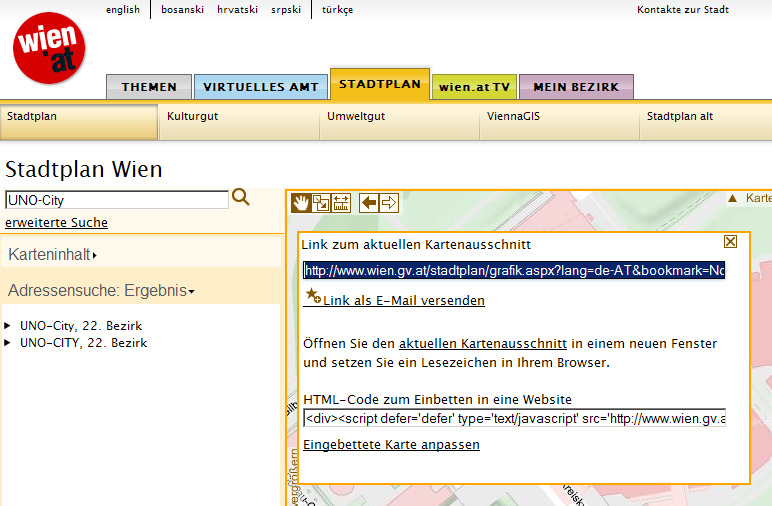Open the Kulturgut submenu item

pyautogui.click(x=193, y=116)
